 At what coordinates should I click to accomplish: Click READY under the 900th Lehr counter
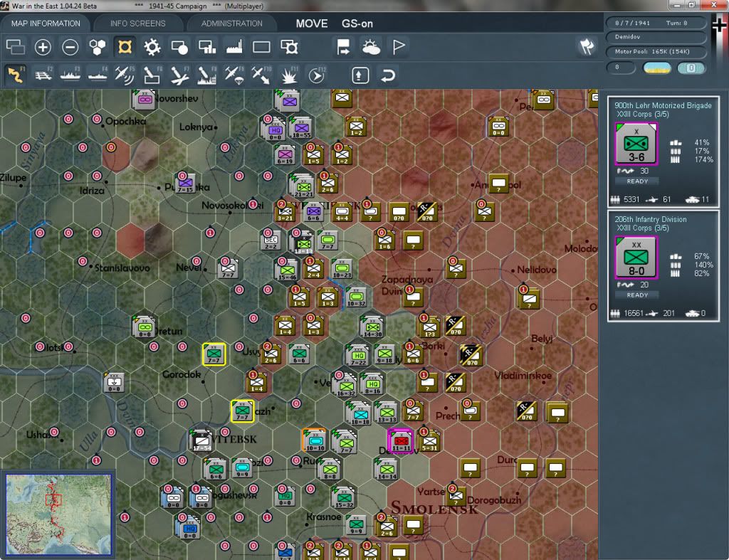(x=637, y=181)
